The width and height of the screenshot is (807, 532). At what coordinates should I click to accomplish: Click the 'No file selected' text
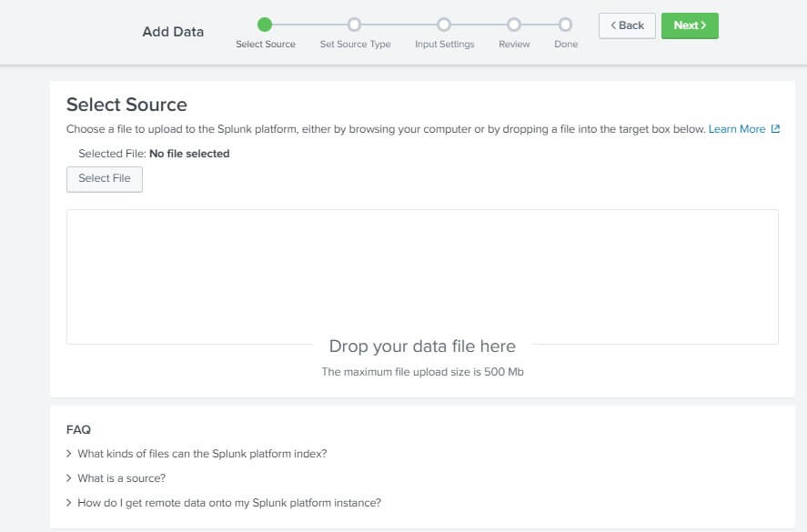(189, 154)
